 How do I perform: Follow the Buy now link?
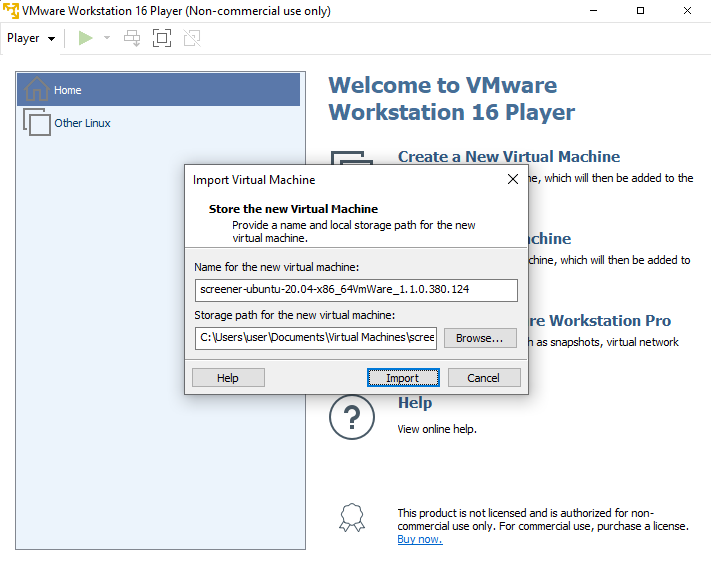tap(419, 539)
